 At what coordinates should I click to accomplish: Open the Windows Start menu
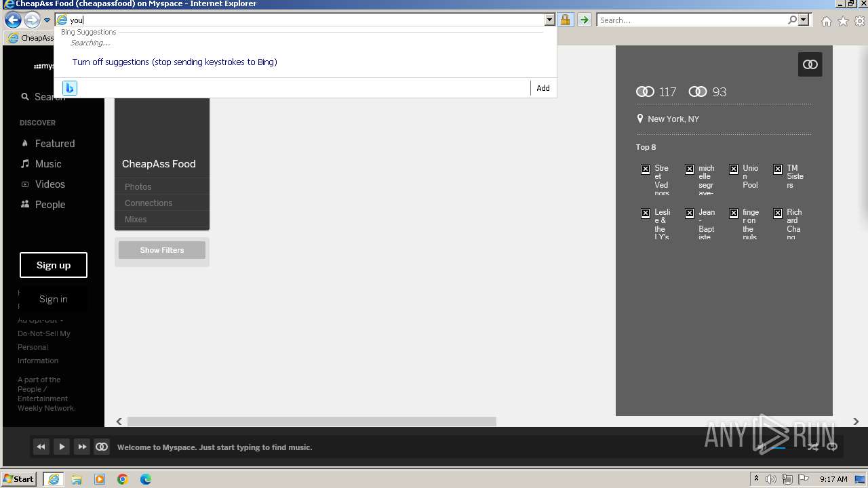point(19,479)
